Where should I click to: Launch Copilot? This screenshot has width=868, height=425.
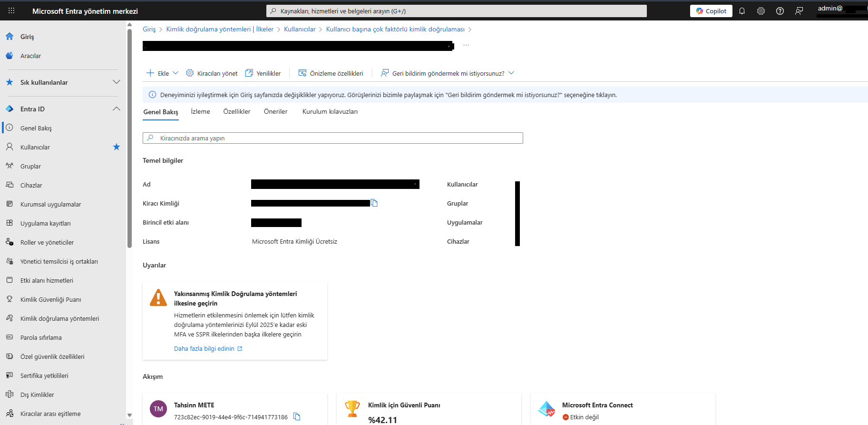point(711,11)
